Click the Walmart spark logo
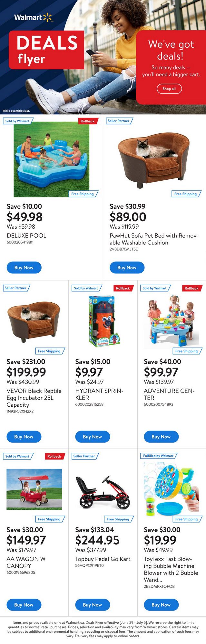 tap(47, 17)
